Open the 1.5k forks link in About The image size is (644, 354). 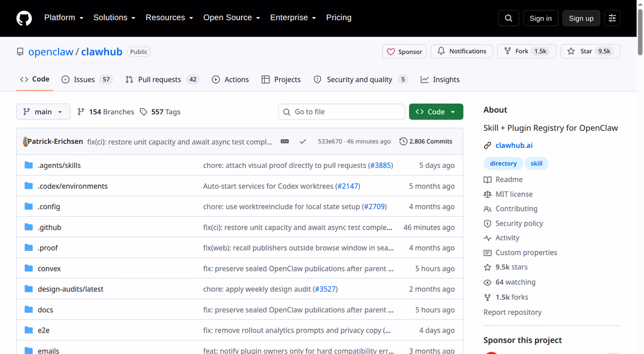(511, 297)
